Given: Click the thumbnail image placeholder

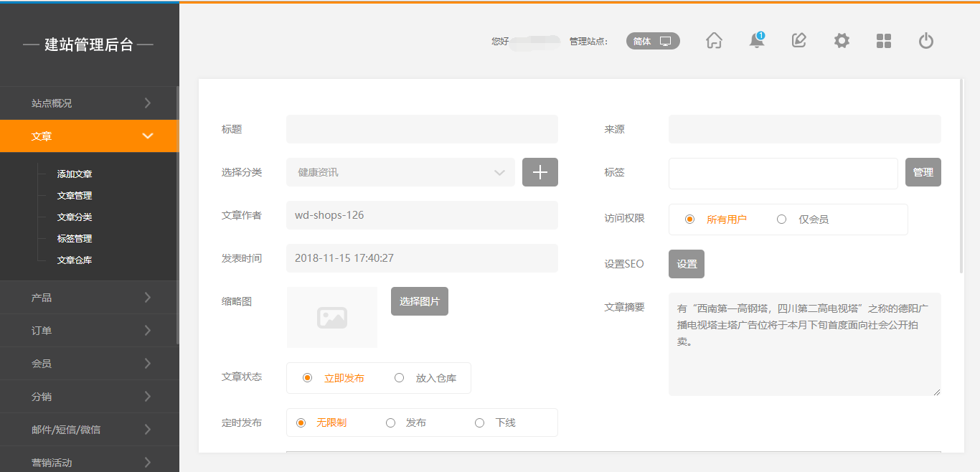Looking at the screenshot, I should pos(331,317).
